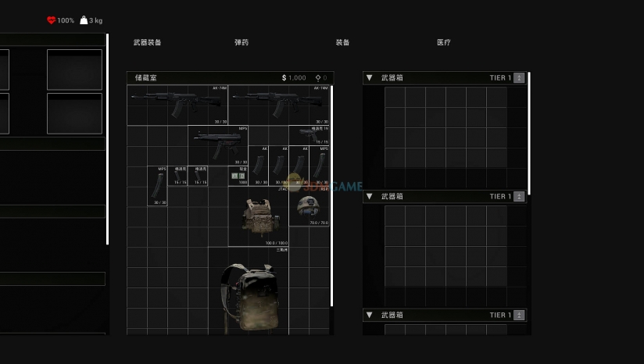Pick the MP5 submachine gun item
Image resolution: width=644 pixels, height=364 pixels.
coord(218,145)
